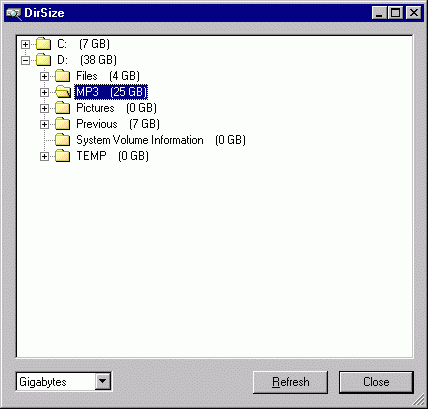The height and width of the screenshot is (409, 428).
Task: Click the DirSize title bar app icon
Action: click(14, 13)
